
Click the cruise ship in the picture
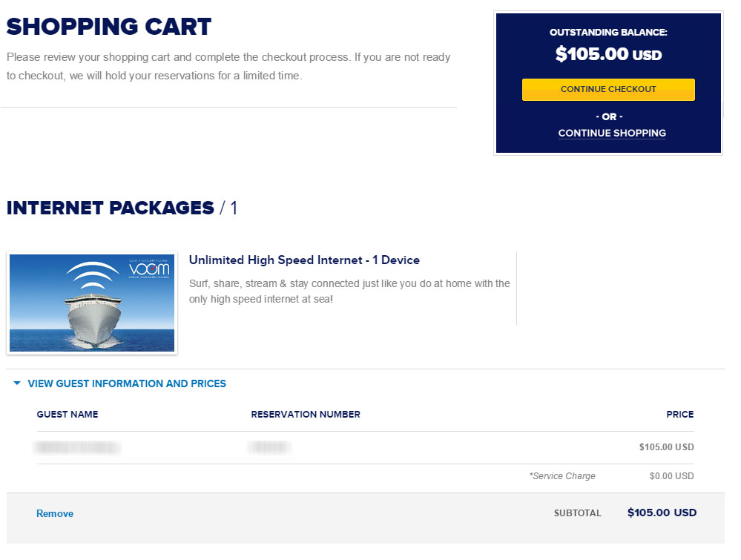(93, 319)
